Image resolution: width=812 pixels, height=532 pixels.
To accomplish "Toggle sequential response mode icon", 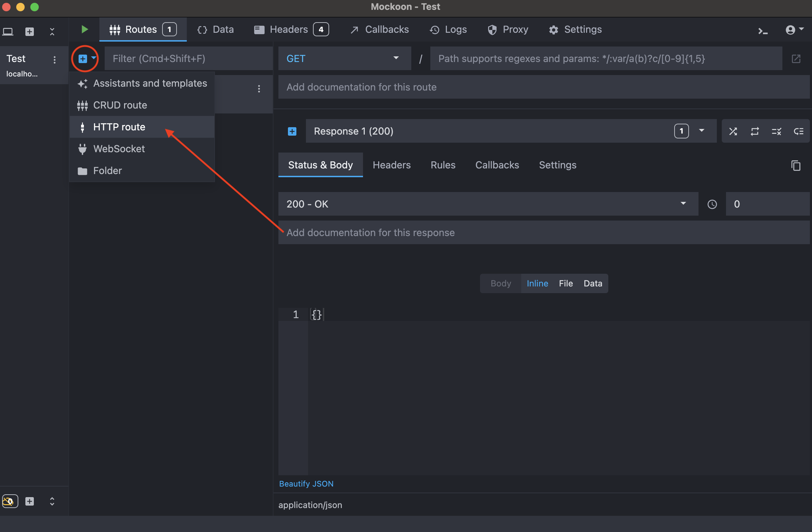I will [755, 131].
